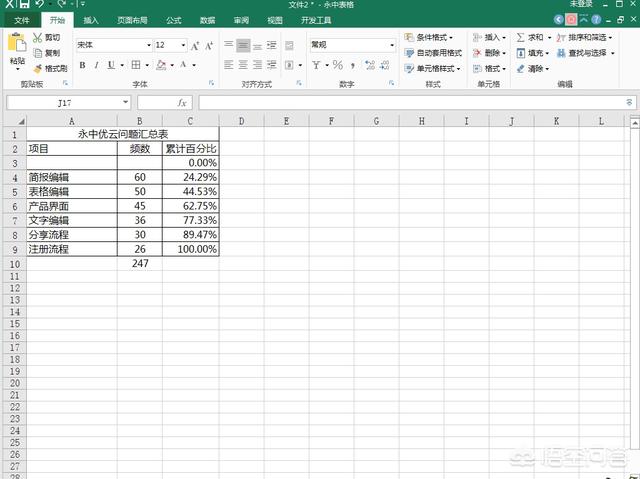Apply cell borders icon
The image size is (640, 479).
136,65
